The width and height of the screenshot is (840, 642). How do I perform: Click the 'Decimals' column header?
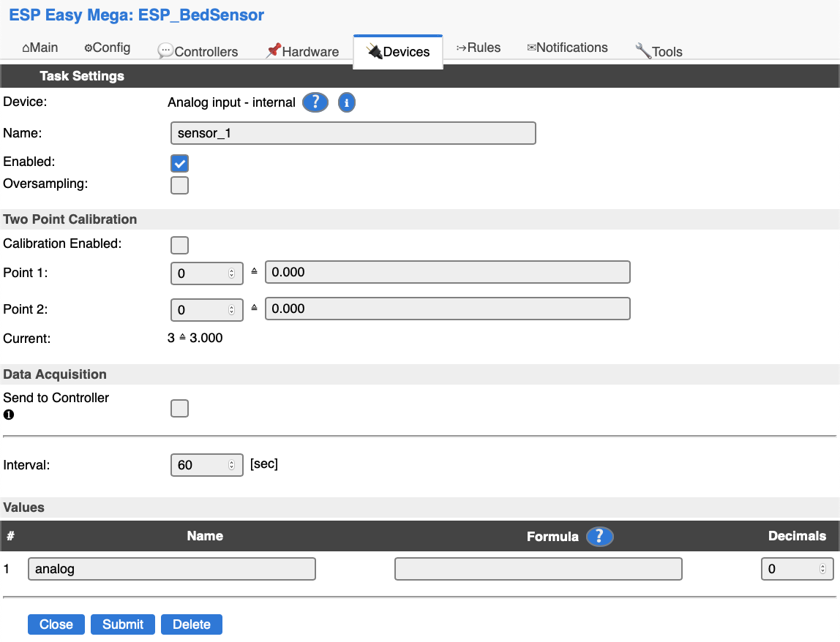click(x=797, y=536)
